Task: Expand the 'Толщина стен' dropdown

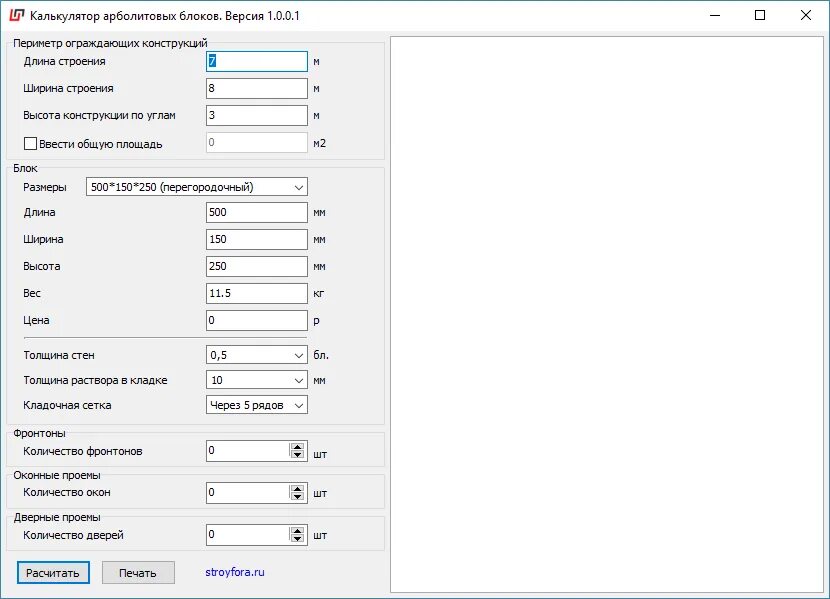Action: click(257, 355)
